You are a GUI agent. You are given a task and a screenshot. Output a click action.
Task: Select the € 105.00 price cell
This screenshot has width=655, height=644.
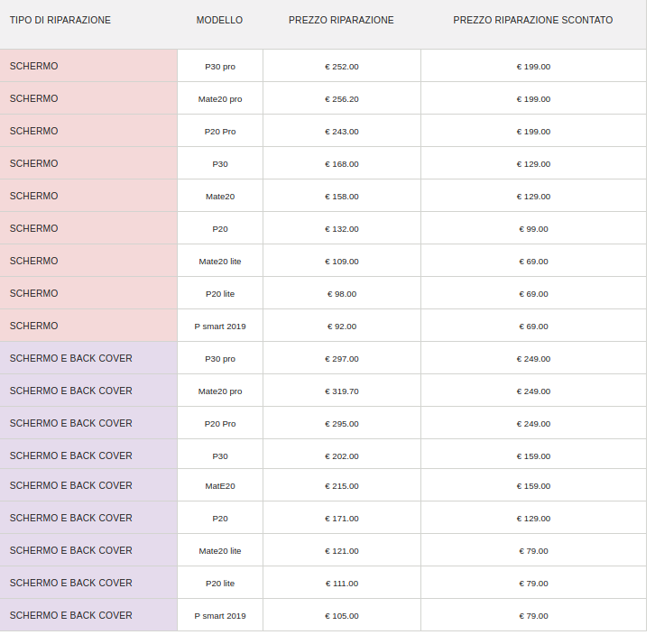click(342, 616)
